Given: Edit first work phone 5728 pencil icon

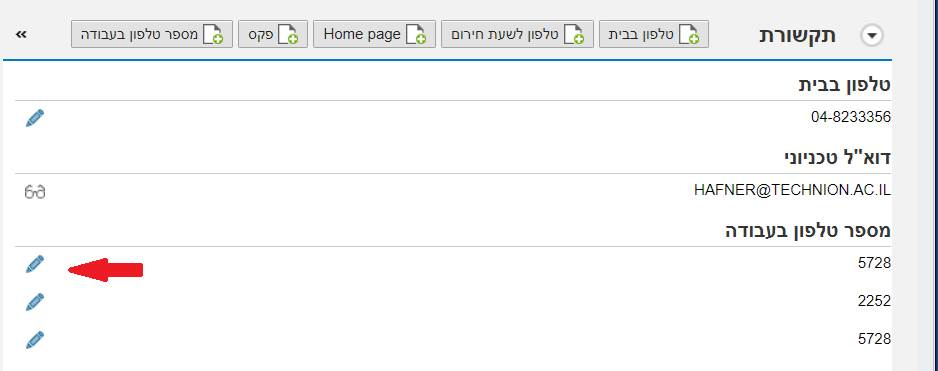Looking at the screenshot, I should (x=35, y=264).
